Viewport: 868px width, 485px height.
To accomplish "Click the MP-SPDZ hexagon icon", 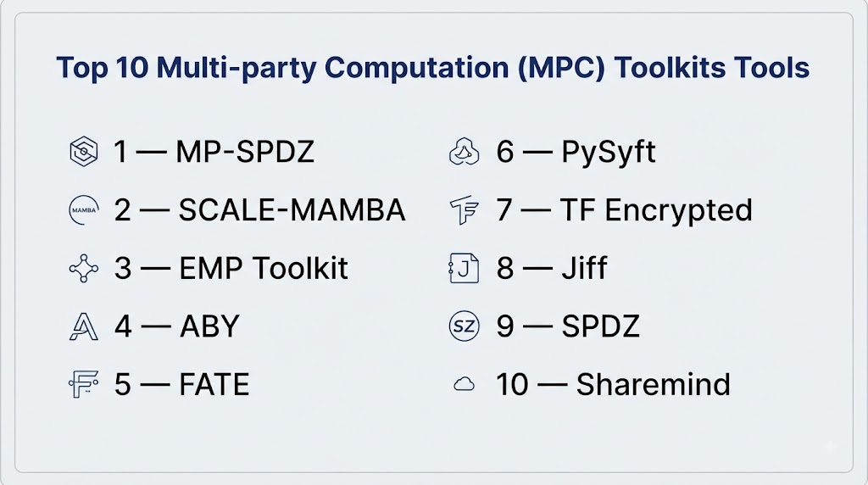I will (x=84, y=151).
